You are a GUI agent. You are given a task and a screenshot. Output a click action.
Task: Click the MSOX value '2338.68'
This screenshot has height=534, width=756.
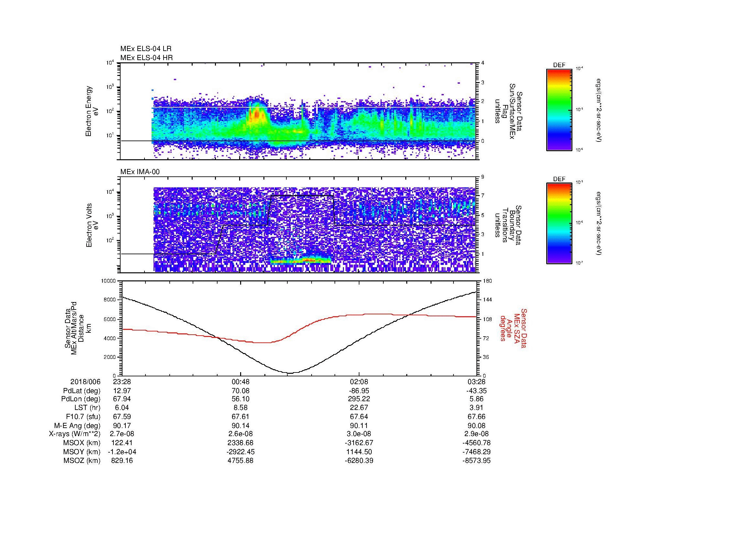pyautogui.click(x=240, y=443)
